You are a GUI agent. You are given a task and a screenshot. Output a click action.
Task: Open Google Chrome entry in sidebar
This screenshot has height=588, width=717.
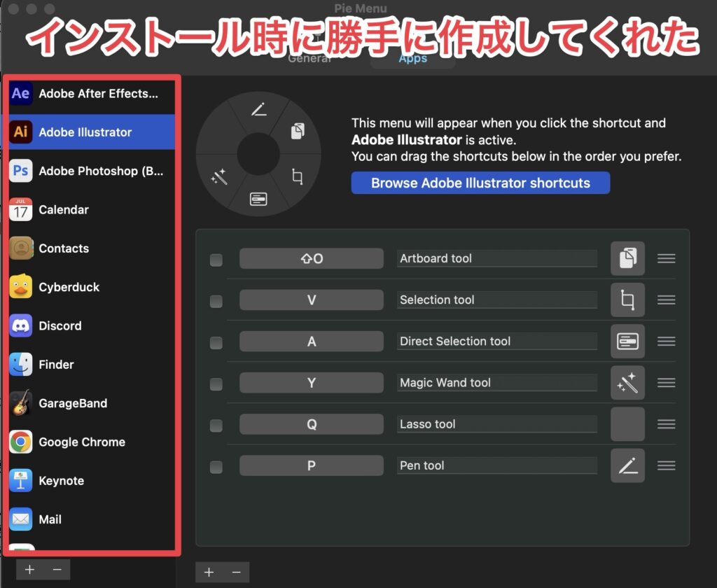[92, 442]
